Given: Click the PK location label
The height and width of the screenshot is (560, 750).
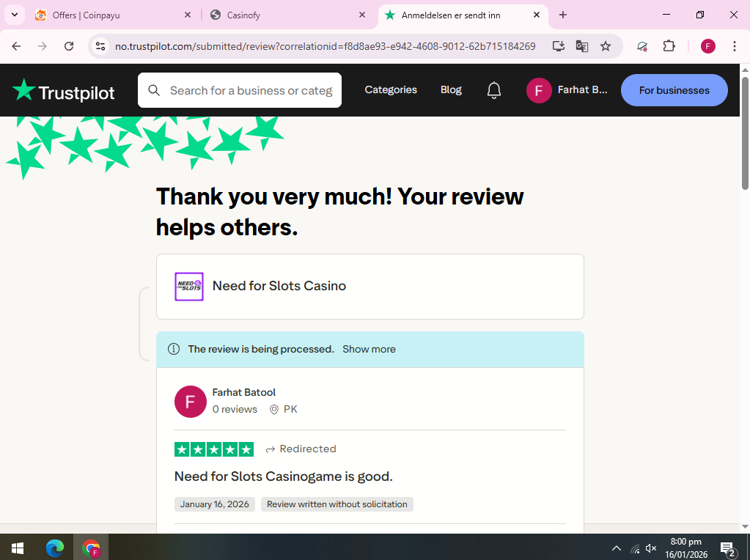Looking at the screenshot, I should tap(284, 409).
